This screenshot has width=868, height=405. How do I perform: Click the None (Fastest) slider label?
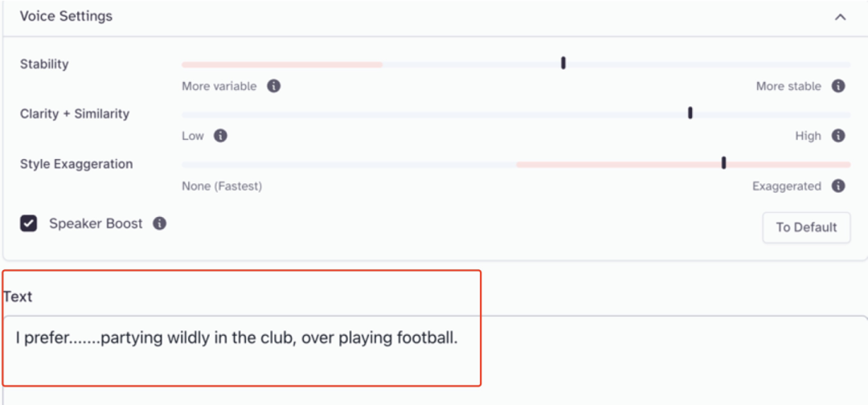point(222,186)
